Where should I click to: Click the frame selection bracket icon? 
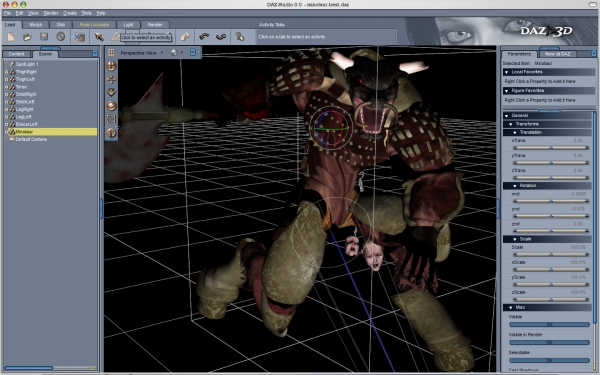tap(111, 119)
